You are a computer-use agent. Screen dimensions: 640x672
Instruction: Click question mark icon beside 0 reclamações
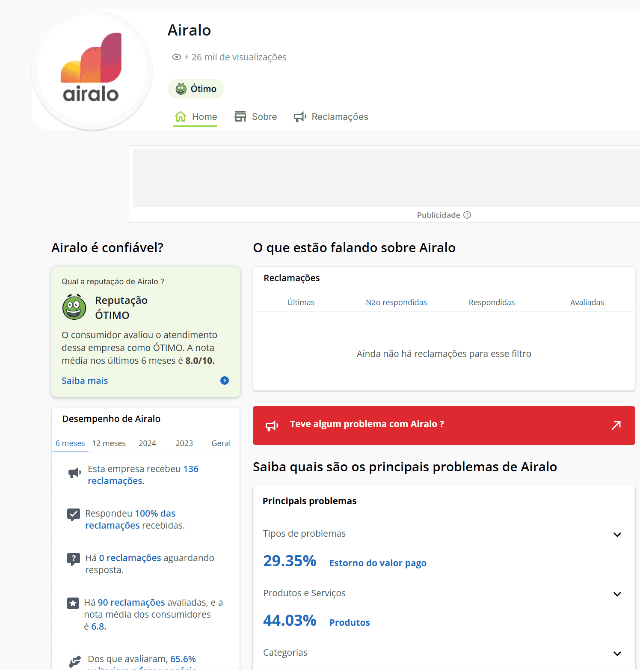pyautogui.click(x=74, y=559)
